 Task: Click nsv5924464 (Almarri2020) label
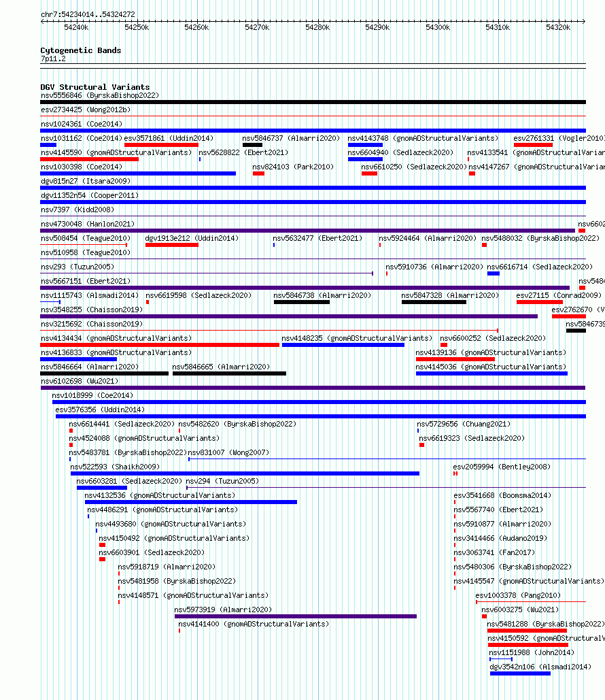428,238
